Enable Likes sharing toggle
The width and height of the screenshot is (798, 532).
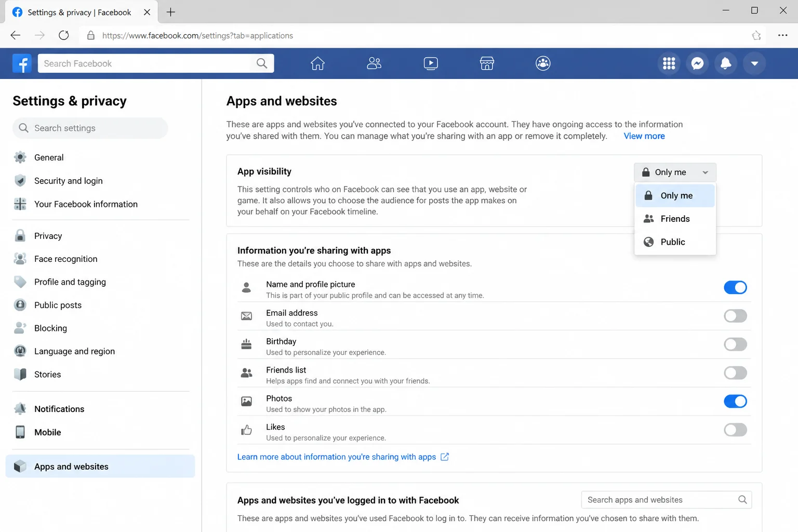click(x=736, y=430)
